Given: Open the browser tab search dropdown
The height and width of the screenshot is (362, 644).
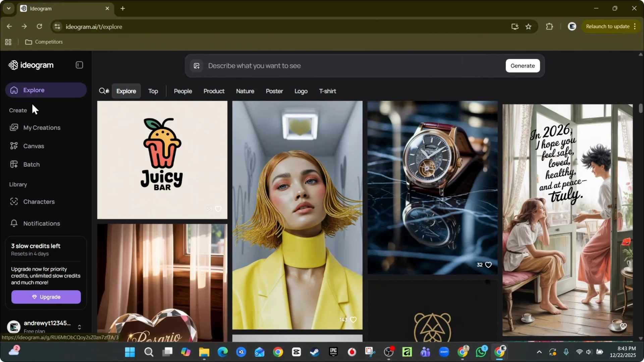Looking at the screenshot, I should point(8,8).
